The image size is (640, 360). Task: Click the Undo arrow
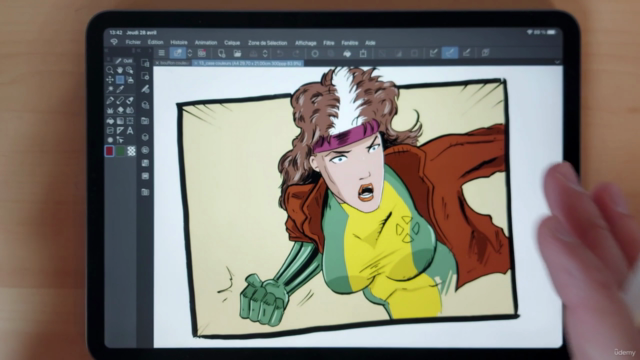tap(280, 53)
